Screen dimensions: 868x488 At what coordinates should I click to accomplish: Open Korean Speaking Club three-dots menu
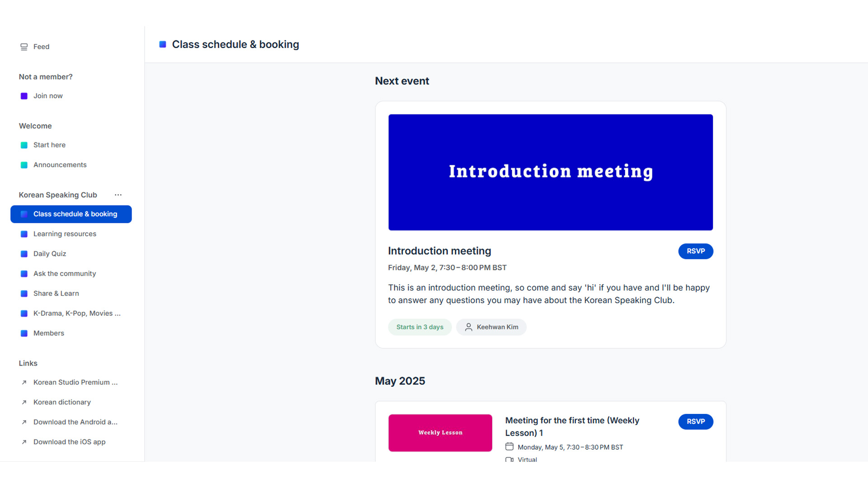coord(118,195)
